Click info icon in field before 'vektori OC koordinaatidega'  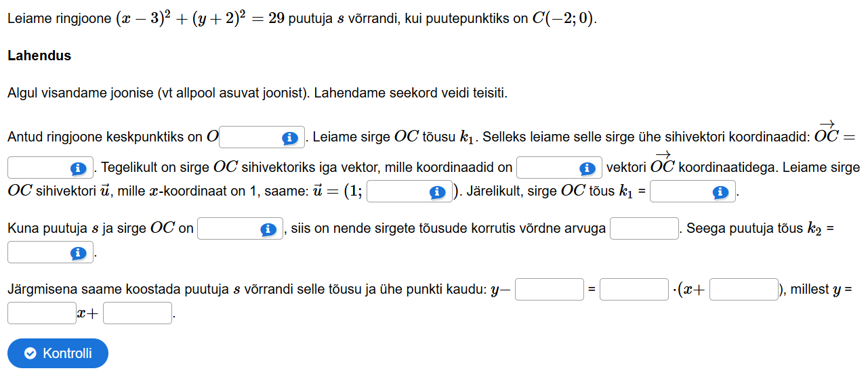click(587, 168)
